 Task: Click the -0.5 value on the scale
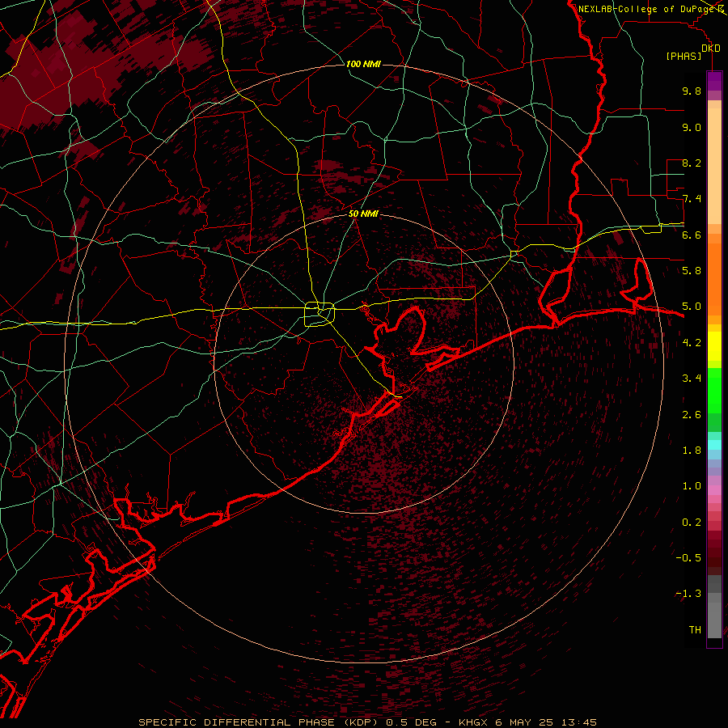[688, 558]
